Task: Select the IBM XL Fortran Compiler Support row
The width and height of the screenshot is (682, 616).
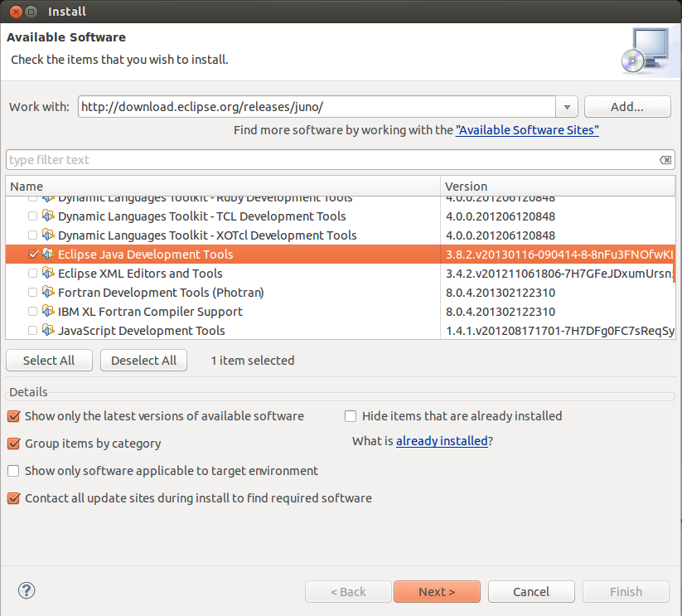Action: 341,312
